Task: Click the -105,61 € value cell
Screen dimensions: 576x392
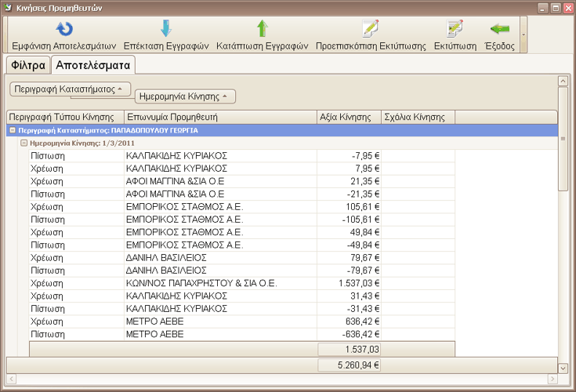Action: (x=349, y=220)
